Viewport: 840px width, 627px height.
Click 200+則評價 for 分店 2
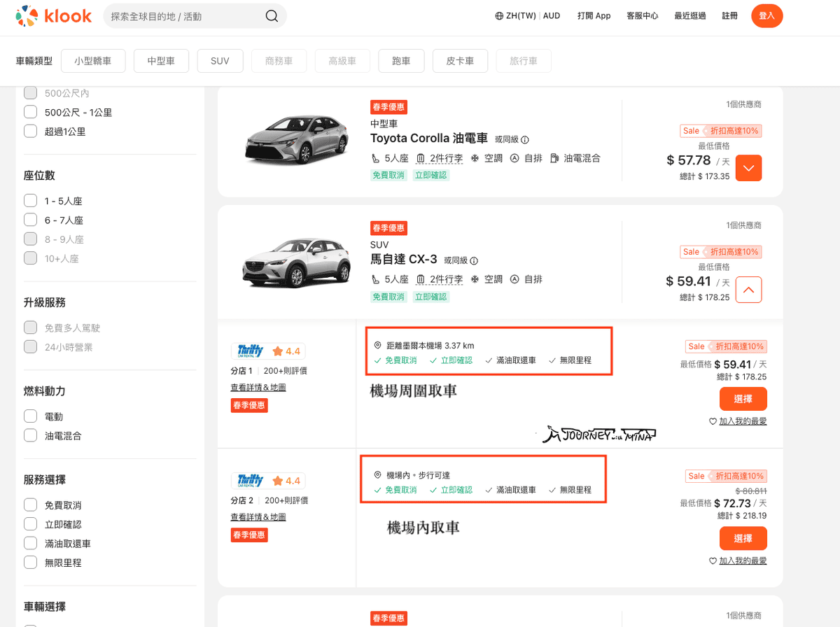click(286, 500)
